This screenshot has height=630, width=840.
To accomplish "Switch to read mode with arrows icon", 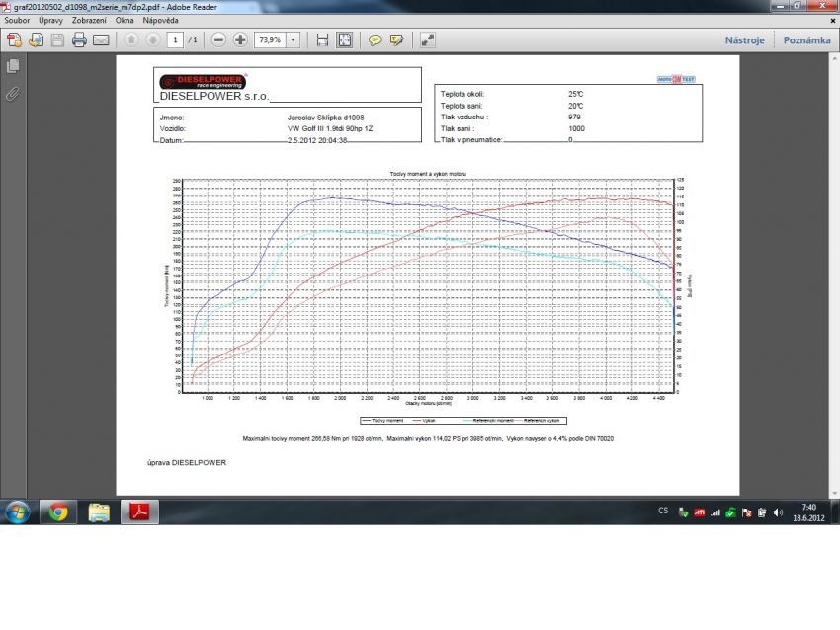I will coord(428,39).
